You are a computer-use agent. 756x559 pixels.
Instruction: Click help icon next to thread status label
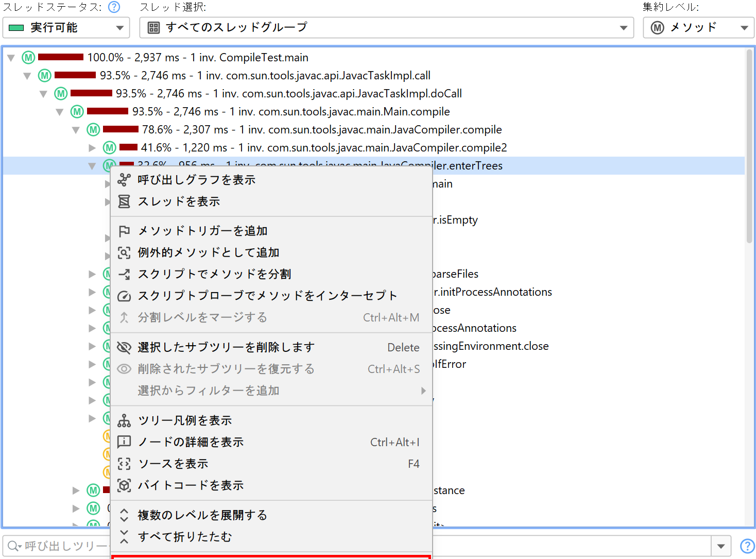[114, 7]
